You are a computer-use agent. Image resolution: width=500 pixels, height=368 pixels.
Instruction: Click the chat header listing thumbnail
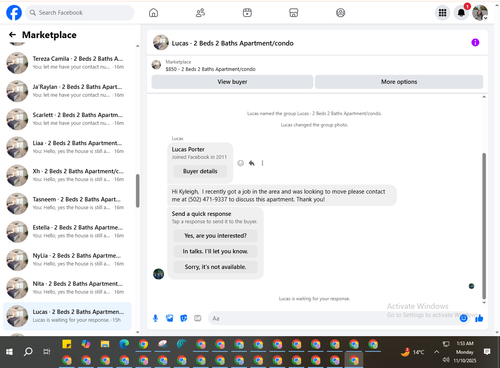tap(161, 42)
